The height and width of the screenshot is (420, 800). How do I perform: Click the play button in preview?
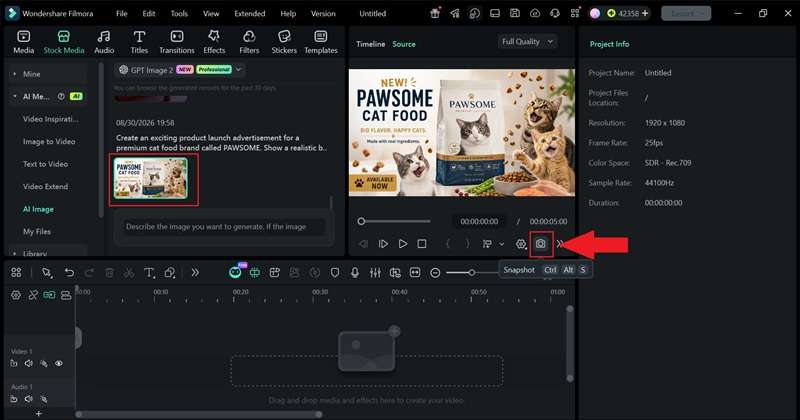tap(403, 244)
